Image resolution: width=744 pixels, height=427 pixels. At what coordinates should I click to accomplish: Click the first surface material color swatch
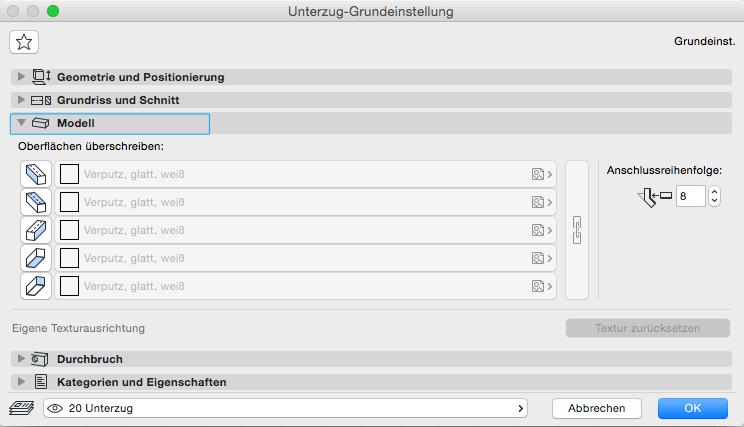(69, 174)
